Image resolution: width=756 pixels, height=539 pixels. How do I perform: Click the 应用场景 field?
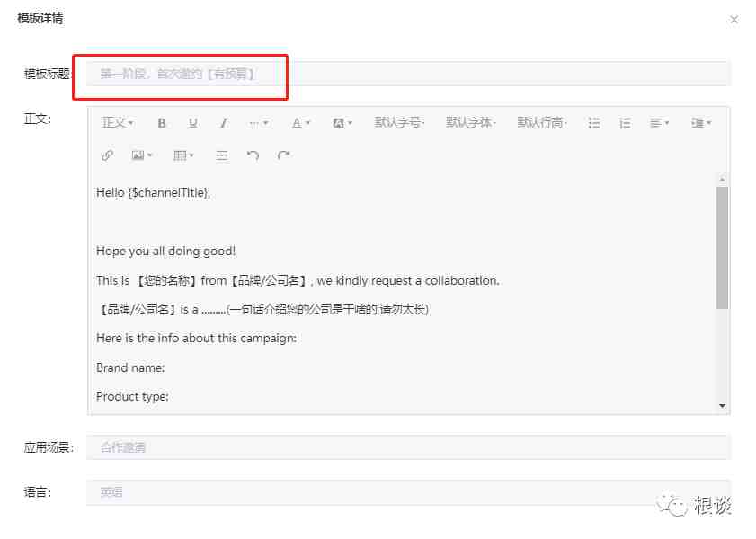(x=408, y=447)
